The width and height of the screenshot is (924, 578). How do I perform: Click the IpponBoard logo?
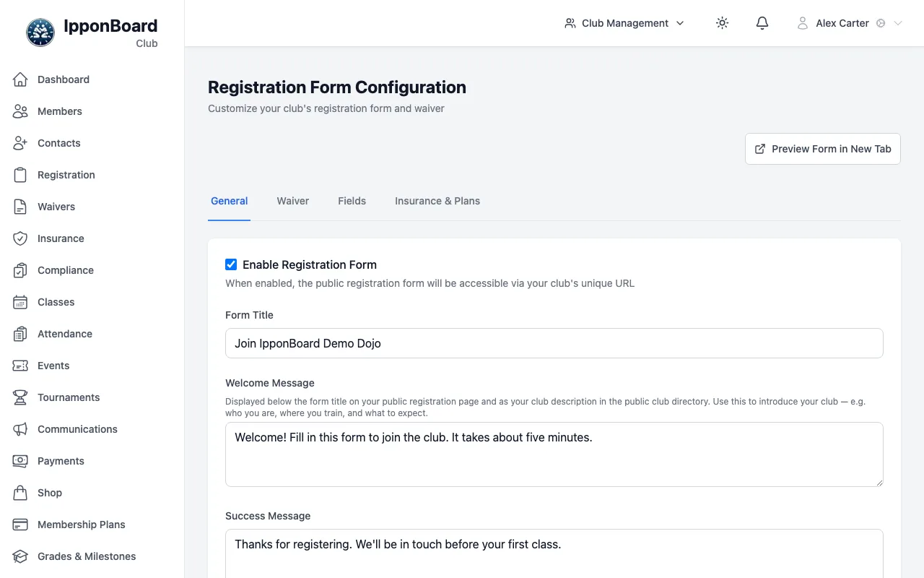point(40,33)
